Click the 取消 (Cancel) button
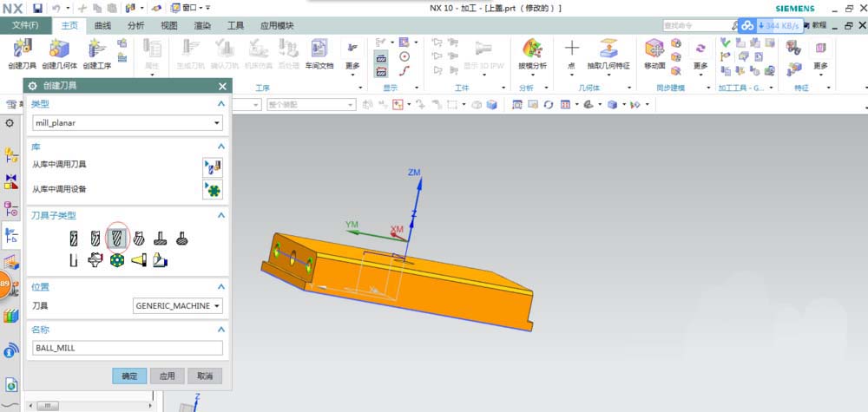868x412 pixels. (205, 376)
